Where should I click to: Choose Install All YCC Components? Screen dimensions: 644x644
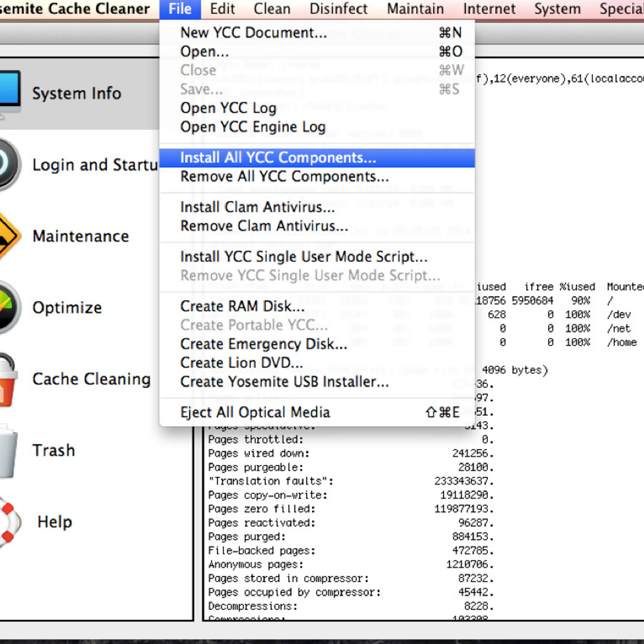[317, 158]
